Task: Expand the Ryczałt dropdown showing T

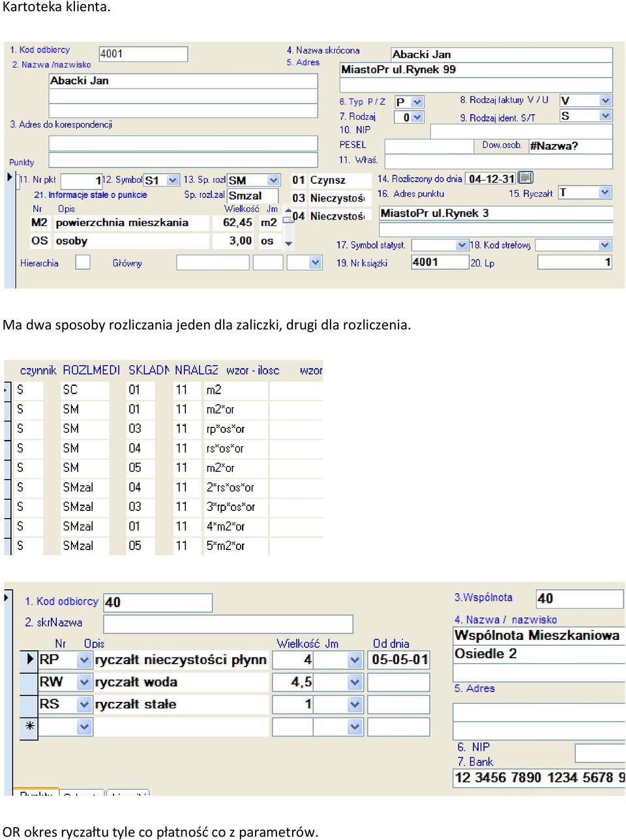Action: click(x=605, y=192)
